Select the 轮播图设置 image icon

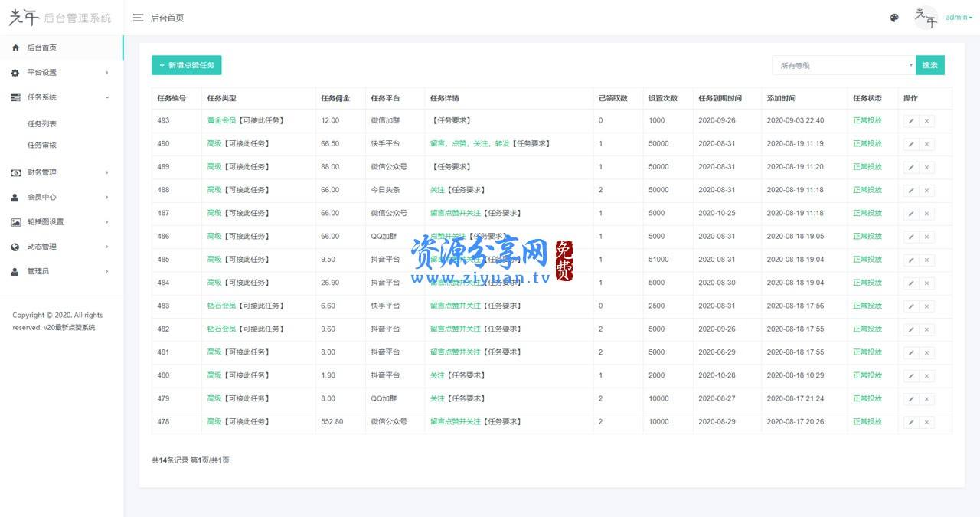15,221
